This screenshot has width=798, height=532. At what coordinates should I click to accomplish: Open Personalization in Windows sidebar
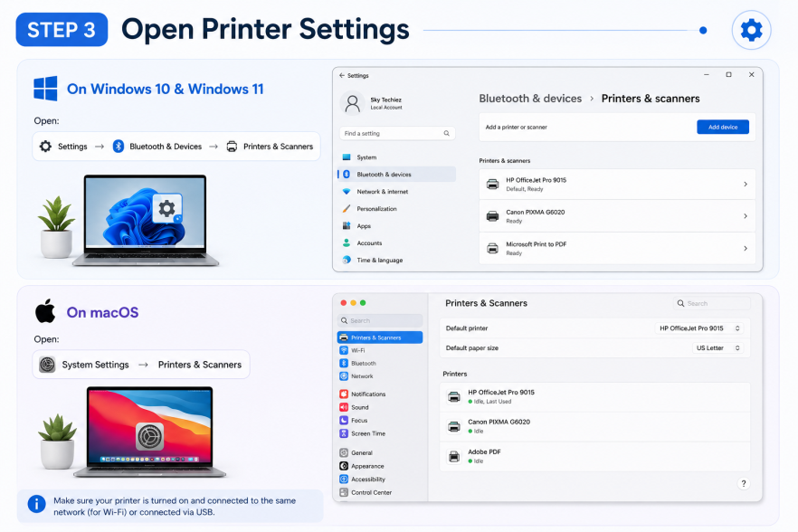tap(397, 209)
